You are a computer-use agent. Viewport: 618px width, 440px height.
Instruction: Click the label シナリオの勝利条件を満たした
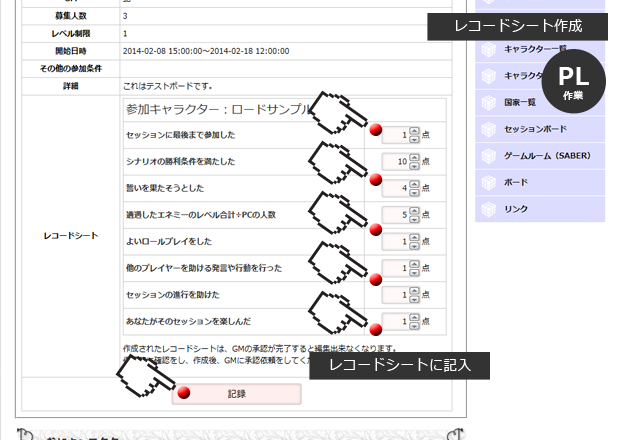pyautogui.click(x=181, y=162)
